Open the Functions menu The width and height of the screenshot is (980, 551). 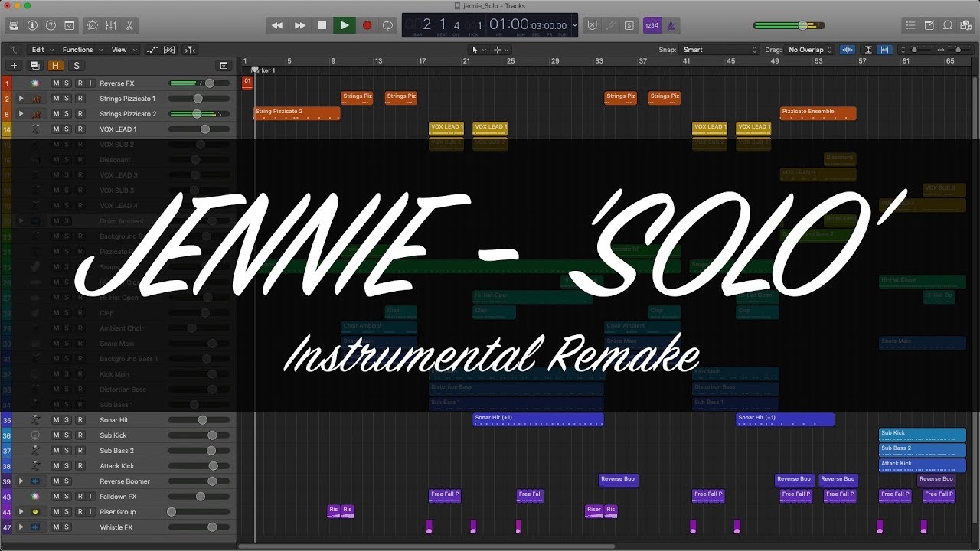pos(81,50)
